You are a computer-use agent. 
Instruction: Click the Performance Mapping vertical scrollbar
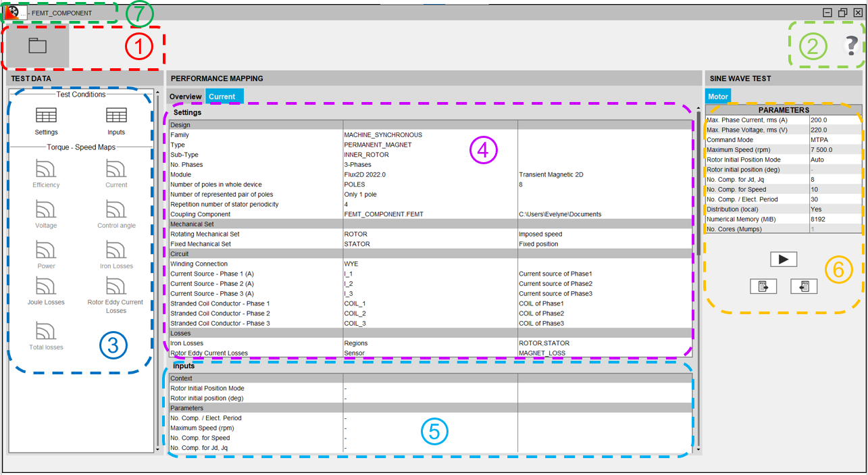[698, 270]
